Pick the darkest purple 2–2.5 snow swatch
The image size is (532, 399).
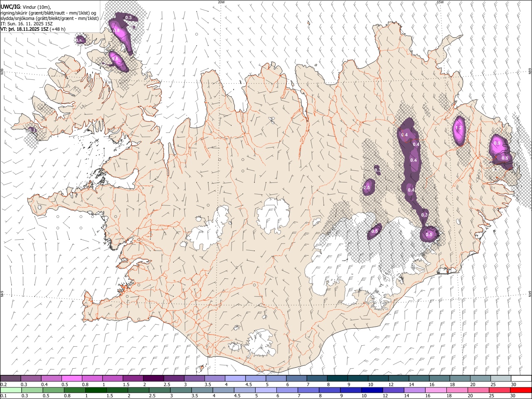pyautogui.click(x=153, y=378)
